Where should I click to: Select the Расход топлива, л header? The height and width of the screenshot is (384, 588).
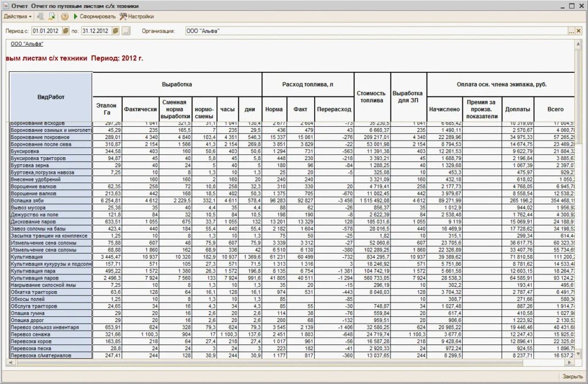coord(308,84)
